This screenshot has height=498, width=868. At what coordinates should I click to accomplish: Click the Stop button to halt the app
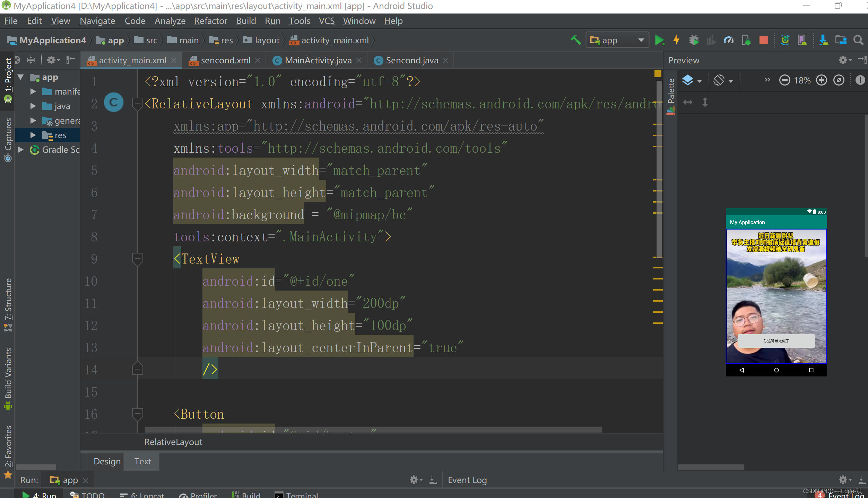763,40
